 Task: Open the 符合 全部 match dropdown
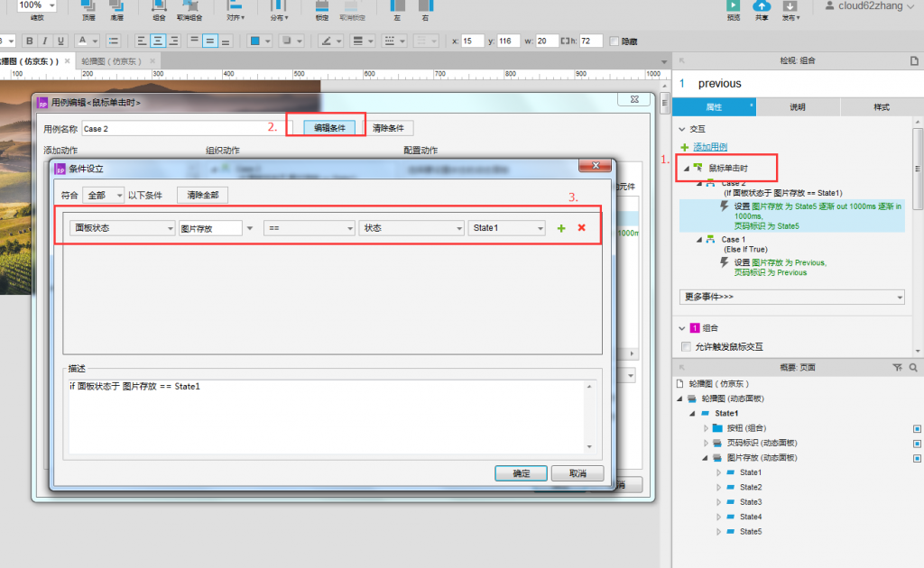103,195
